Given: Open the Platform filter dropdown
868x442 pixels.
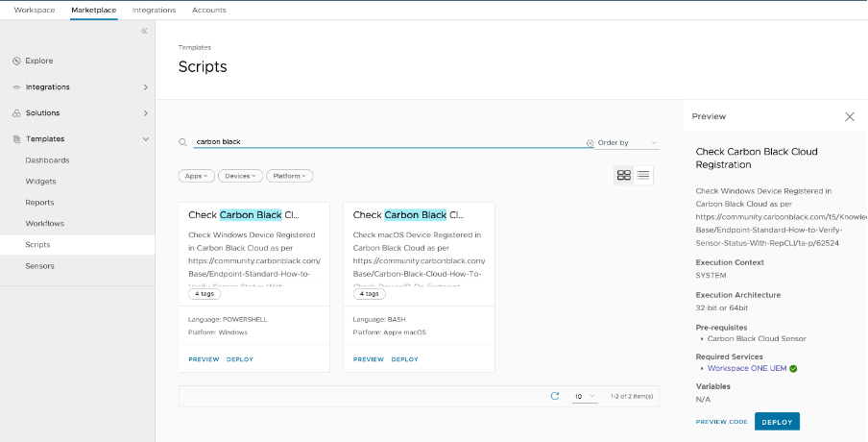Looking at the screenshot, I should point(290,176).
